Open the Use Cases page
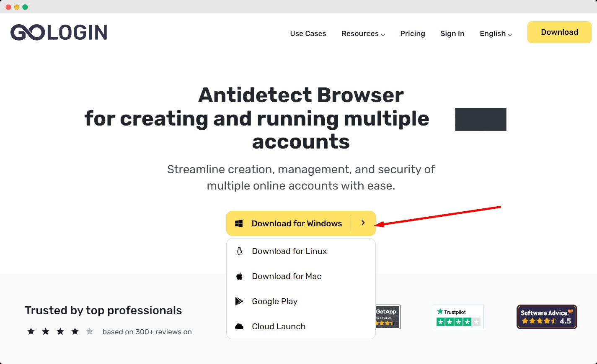 pyautogui.click(x=308, y=33)
